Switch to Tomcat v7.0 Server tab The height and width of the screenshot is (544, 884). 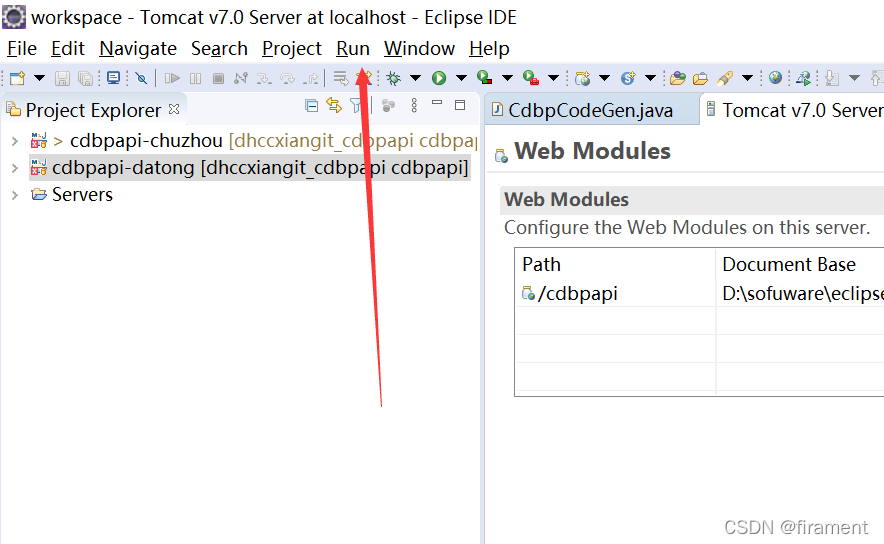pos(794,110)
